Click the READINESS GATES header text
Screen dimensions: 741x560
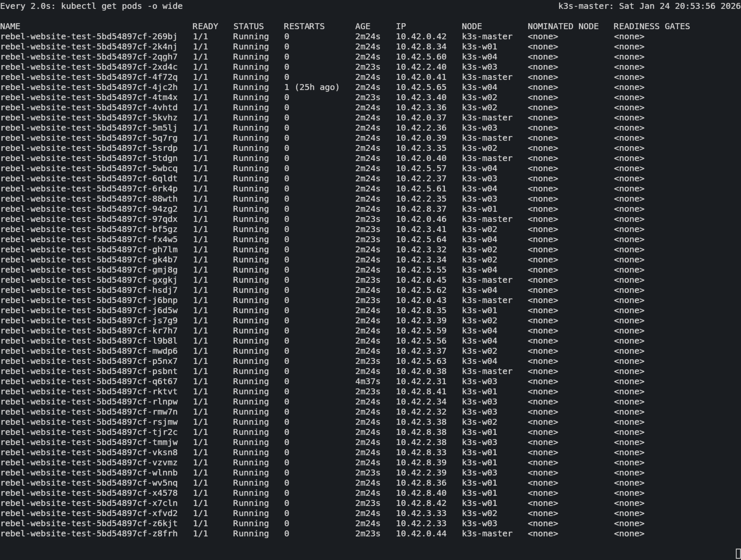[x=651, y=26]
